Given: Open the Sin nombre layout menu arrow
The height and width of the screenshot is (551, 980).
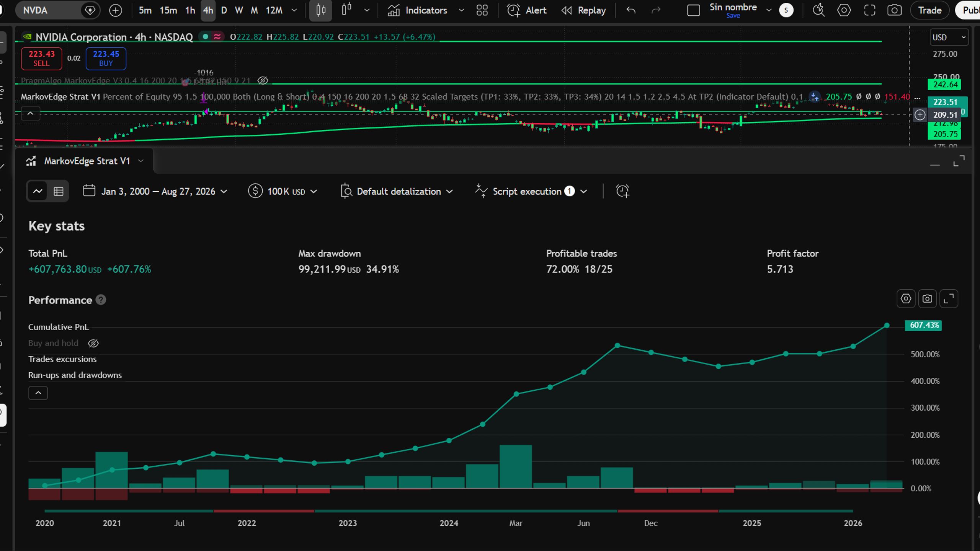Looking at the screenshot, I should [769, 10].
